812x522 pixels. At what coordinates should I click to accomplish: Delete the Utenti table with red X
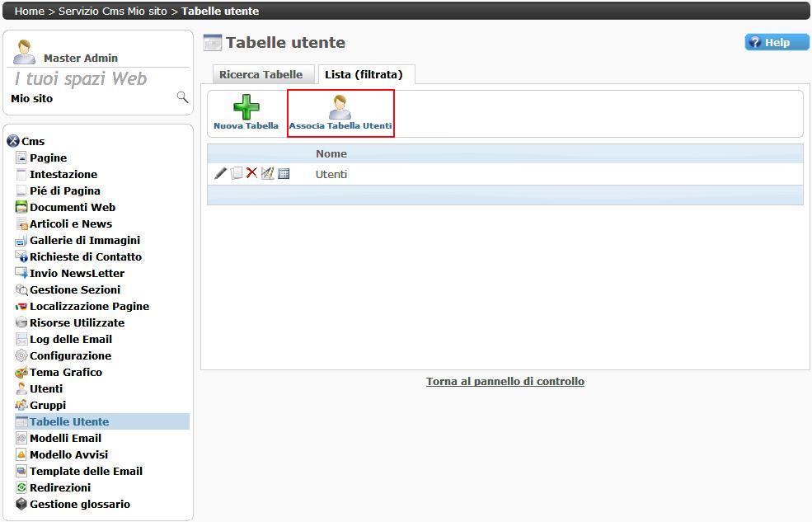pyautogui.click(x=251, y=174)
